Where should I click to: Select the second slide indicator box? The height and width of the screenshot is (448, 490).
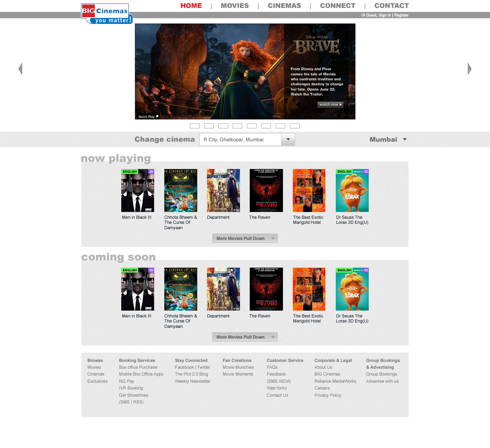point(209,126)
